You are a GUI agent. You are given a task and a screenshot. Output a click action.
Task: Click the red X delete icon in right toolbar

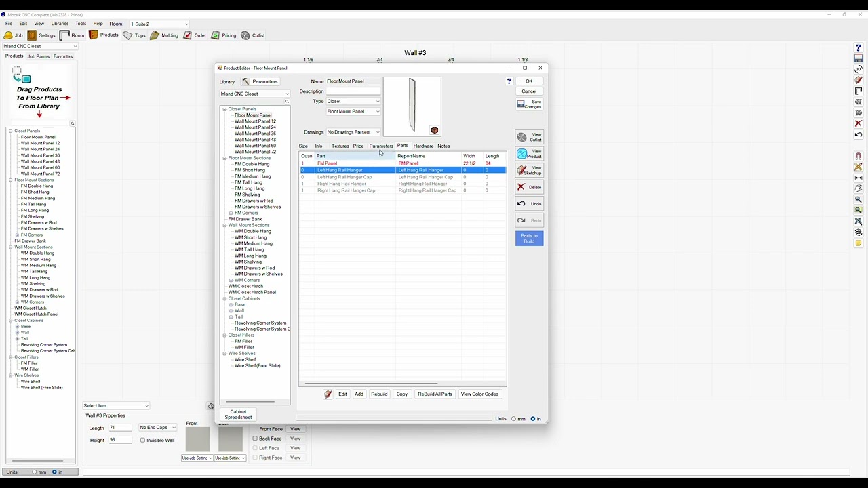pos(859,123)
